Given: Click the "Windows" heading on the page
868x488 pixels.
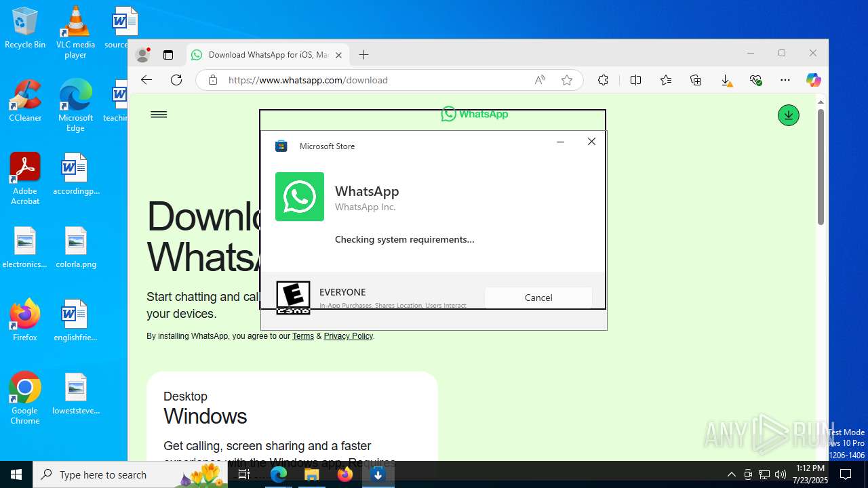Looking at the screenshot, I should pyautogui.click(x=205, y=416).
